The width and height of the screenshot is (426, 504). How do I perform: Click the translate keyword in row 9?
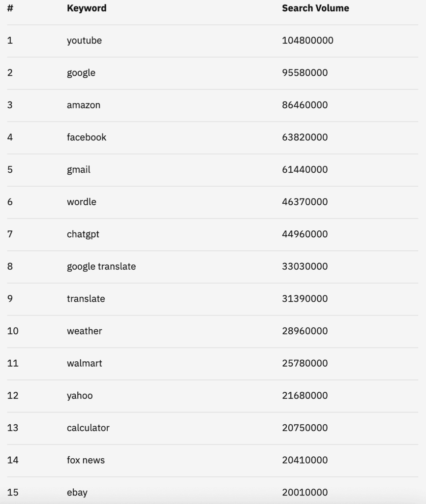tap(86, 299)
